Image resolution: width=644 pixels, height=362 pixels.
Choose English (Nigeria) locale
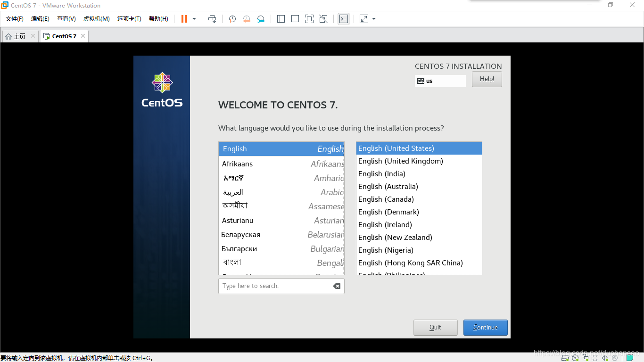419,250
